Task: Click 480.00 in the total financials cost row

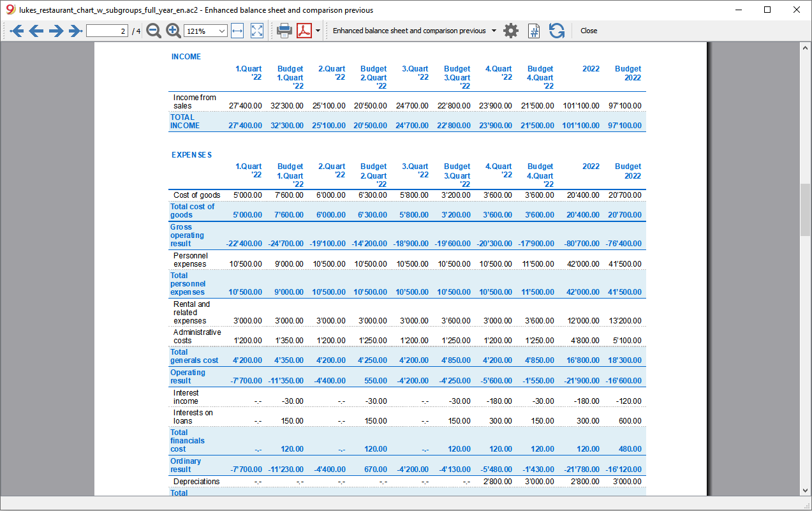Action: 630,449
